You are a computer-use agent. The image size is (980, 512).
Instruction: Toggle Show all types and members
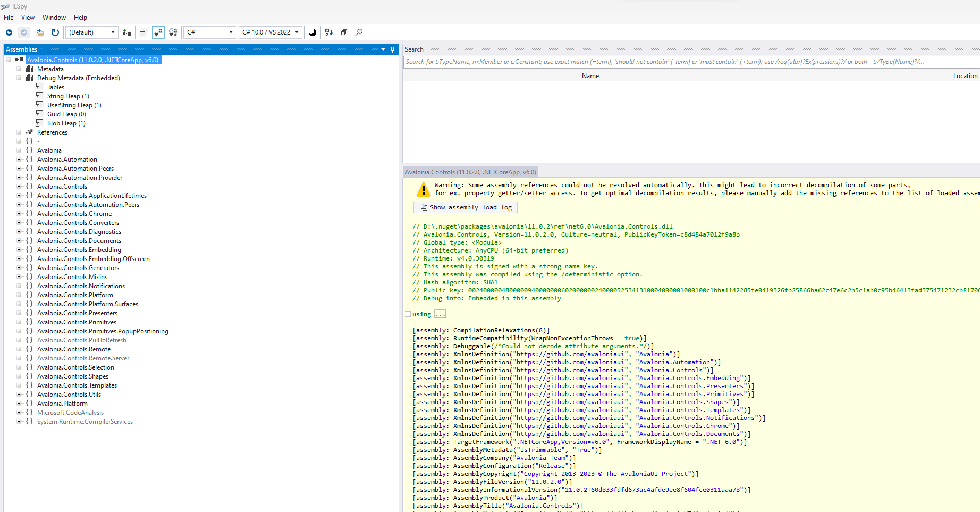173,32
